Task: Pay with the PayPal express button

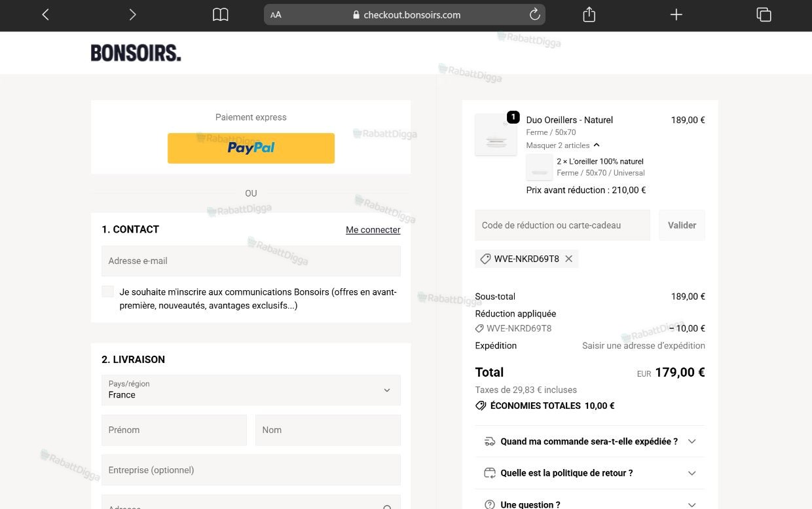Action: pyautogui.click(x=251, y=148)
